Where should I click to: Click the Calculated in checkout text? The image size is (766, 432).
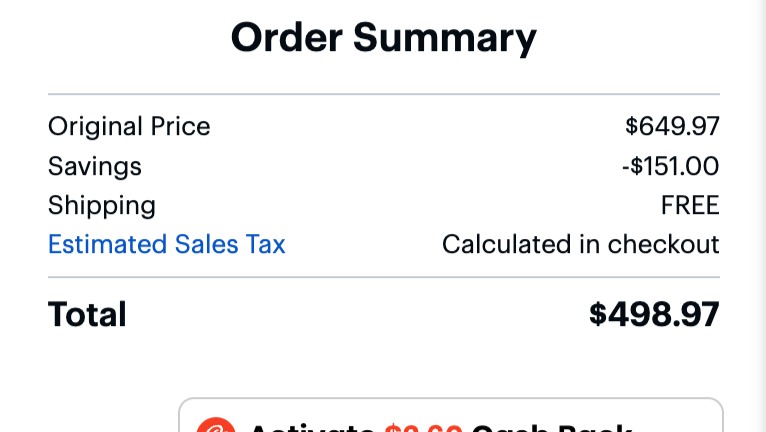[580, 244]
